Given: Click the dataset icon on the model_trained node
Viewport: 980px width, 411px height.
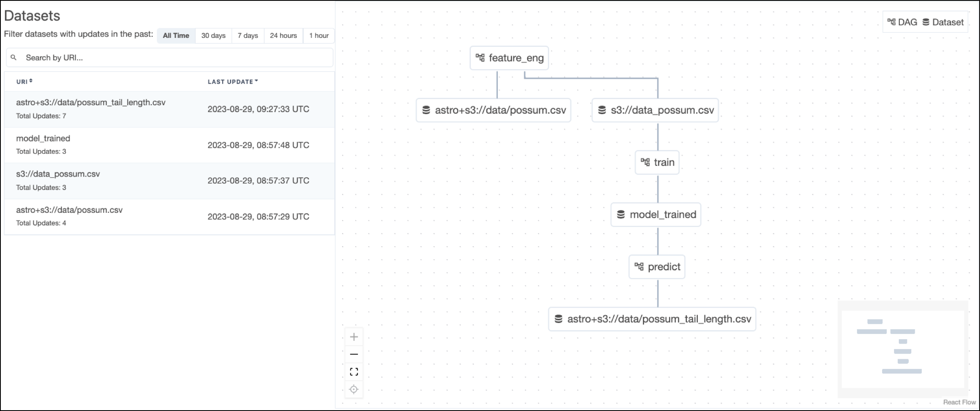Looking at the screenshot, I should [x=622, y=214].
